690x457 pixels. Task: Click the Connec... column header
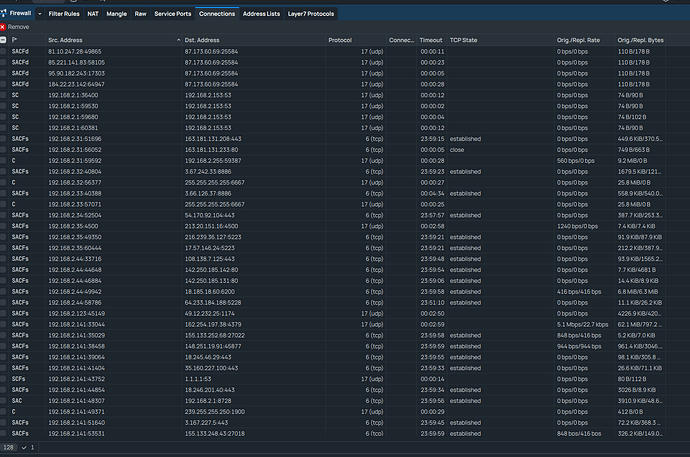point(401,40)
